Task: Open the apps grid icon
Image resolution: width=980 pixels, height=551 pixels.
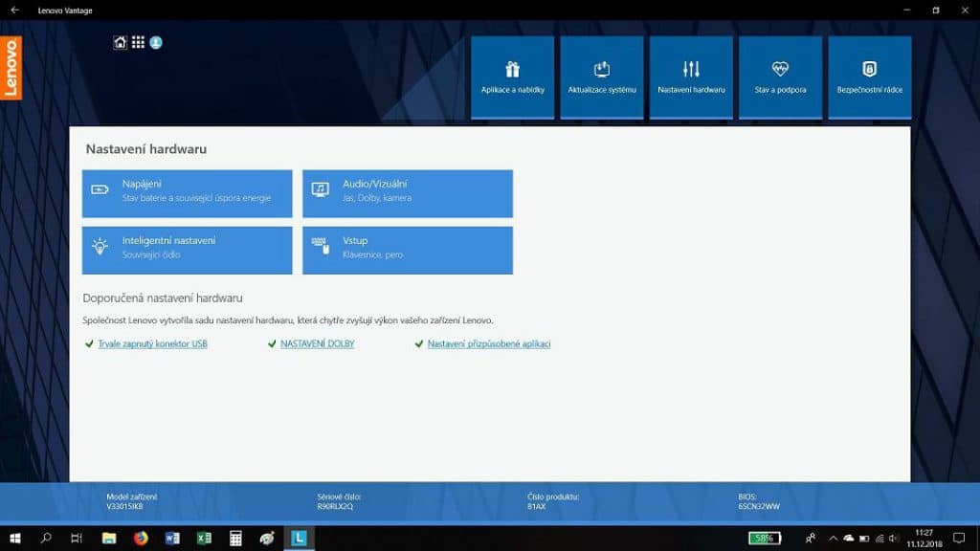Action: (138, 42)
